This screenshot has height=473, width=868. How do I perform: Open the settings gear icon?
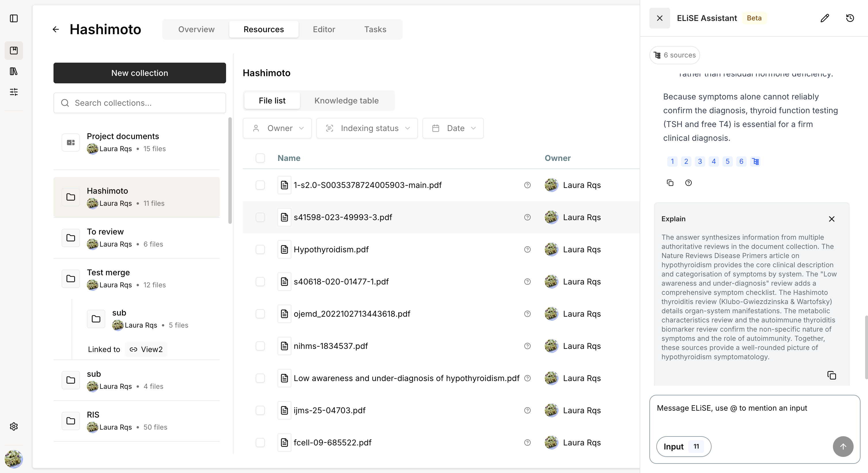pyautogui.click(x=14, y=426)
